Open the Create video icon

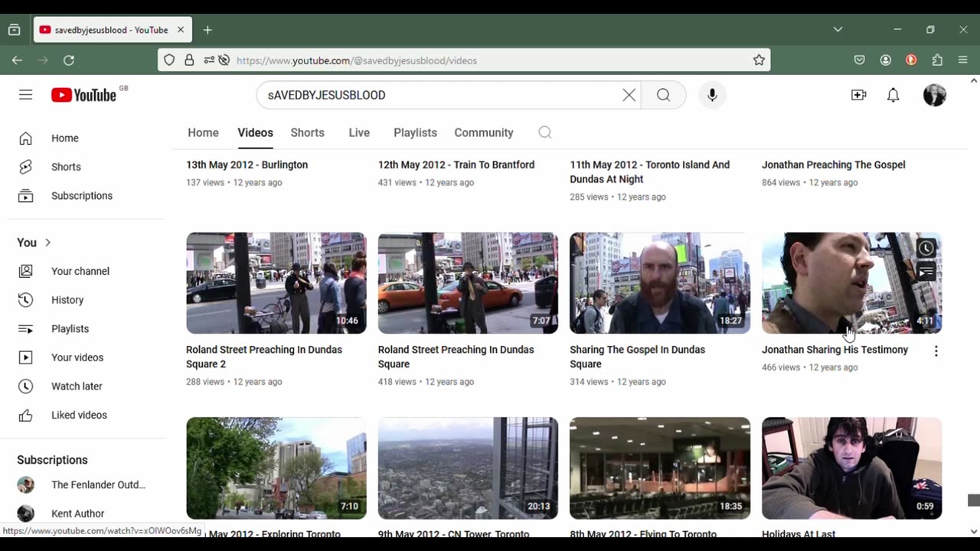click(x=858, y=95)
